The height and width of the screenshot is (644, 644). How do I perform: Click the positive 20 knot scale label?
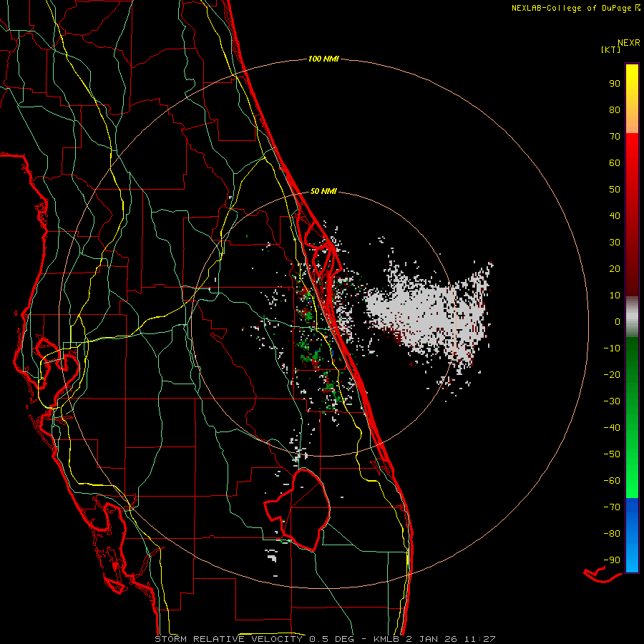click(x=615, y=269)
